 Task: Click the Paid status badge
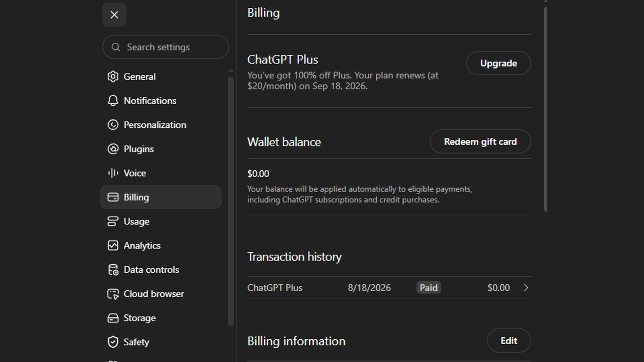point(429,288)
